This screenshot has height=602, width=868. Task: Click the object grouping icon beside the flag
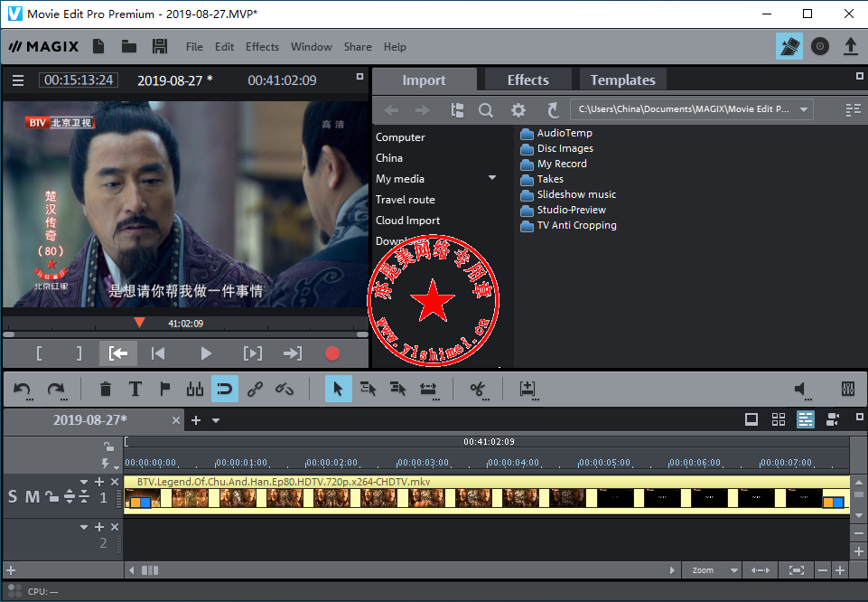point(195,389)
